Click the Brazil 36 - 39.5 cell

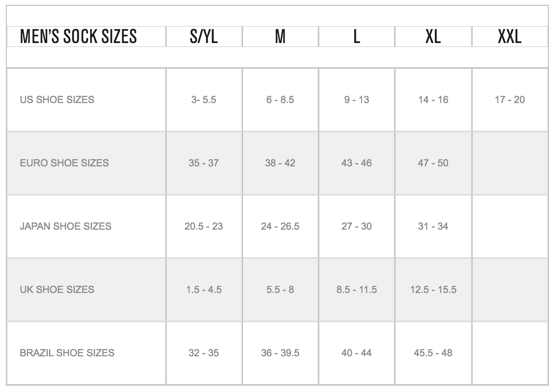point(280,353)
